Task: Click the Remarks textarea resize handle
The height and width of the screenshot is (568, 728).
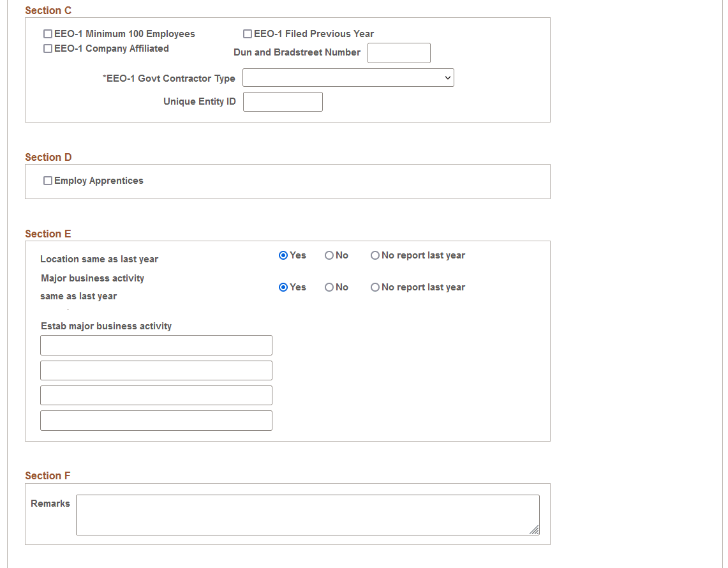Action: 534,530
